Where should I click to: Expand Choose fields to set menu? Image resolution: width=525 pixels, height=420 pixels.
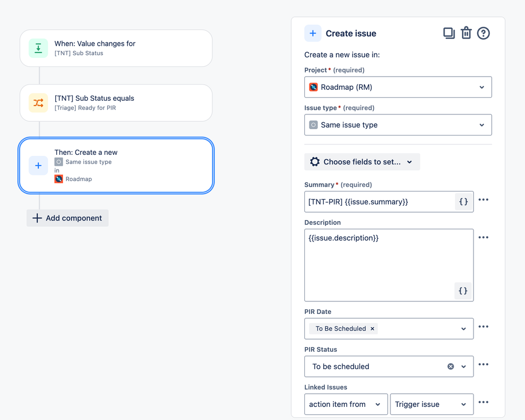(362, 162)
